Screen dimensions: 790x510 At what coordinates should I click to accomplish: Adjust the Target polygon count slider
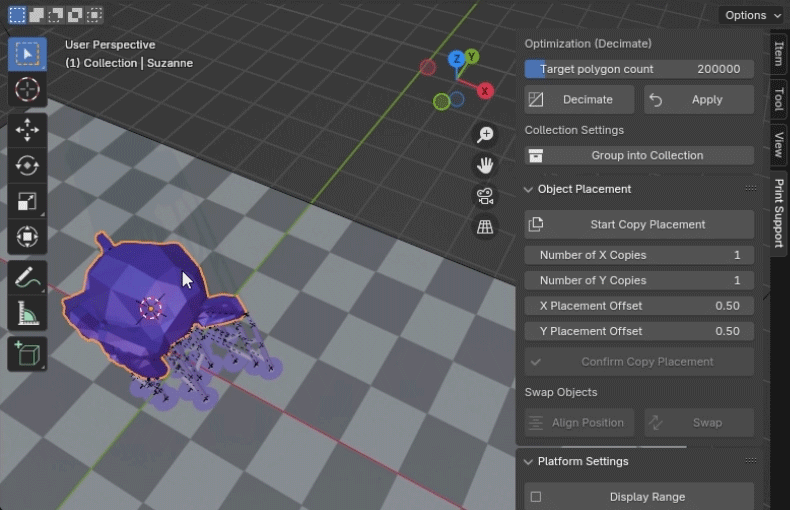click(x=639, y=69)
